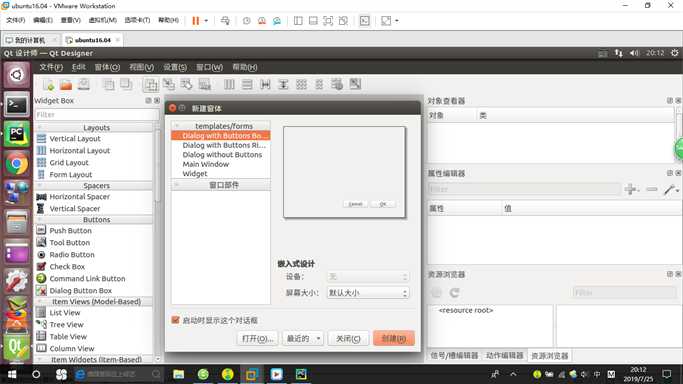Click the new form icon in Qt Designer toolbar

pos(48,85)
